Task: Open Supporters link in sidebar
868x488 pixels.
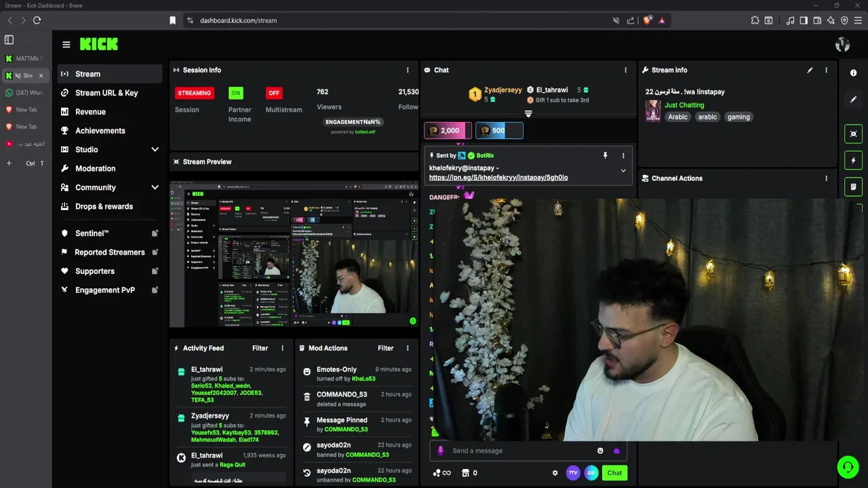Action: (108, 271)
